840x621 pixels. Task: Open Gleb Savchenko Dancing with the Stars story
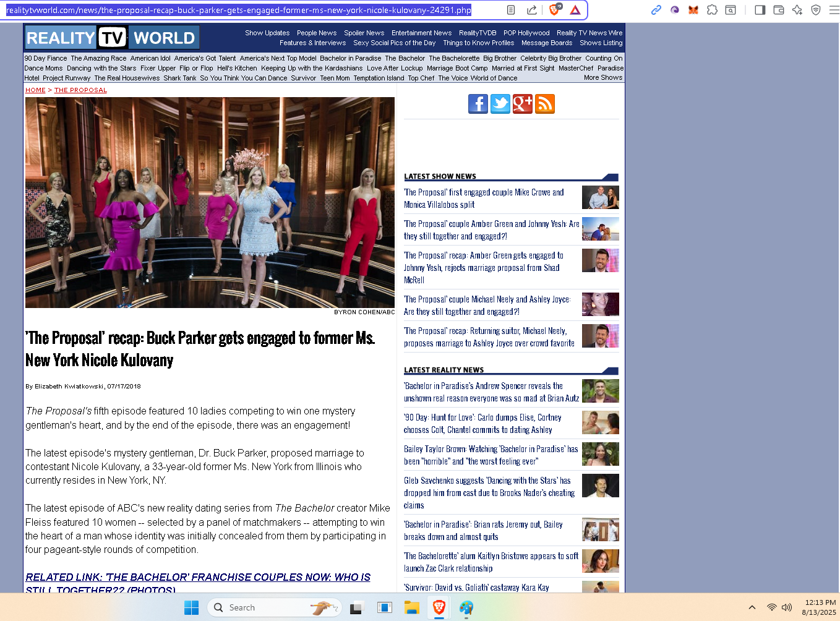489,492
